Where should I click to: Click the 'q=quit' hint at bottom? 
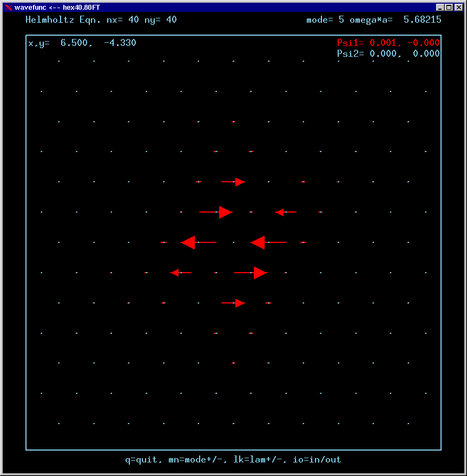tap(141, 460)
